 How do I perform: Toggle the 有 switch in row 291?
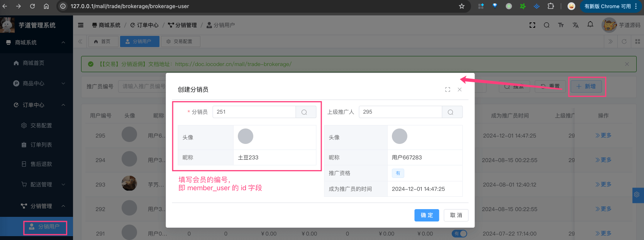[x=459, y=233]
